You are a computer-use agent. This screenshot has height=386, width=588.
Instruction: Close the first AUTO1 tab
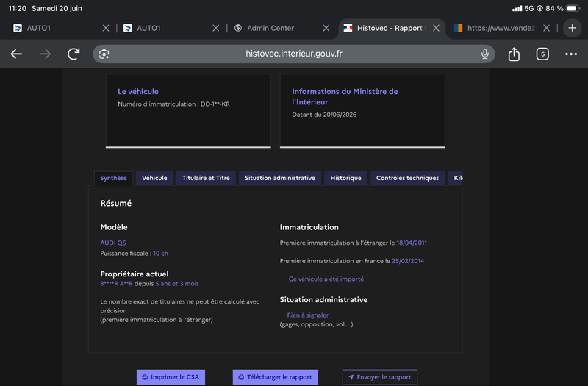(106, 28)
